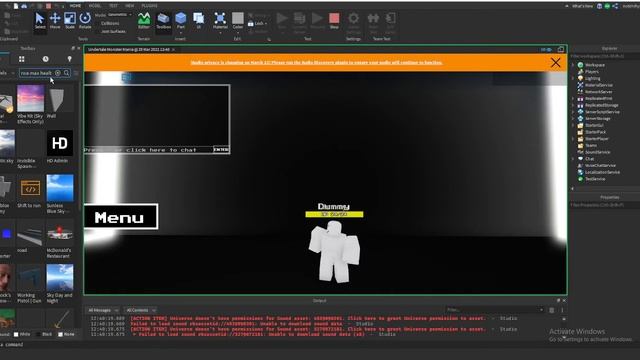
Task: Switch to the VIEW ribbon tab
Action: [x=129, y=6]
